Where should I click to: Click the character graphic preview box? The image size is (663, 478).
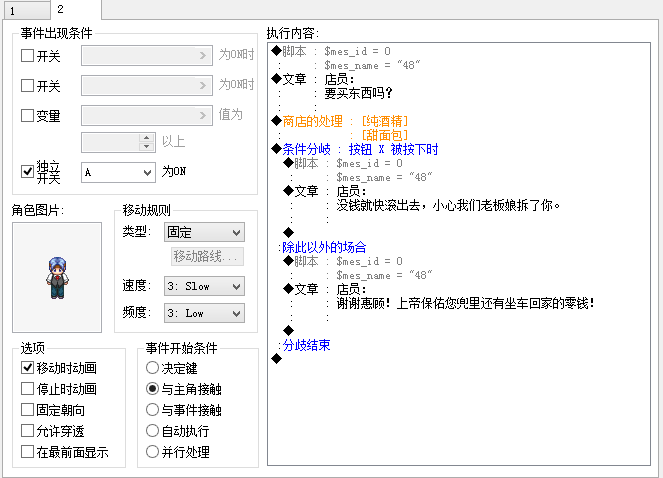[57, 277]
